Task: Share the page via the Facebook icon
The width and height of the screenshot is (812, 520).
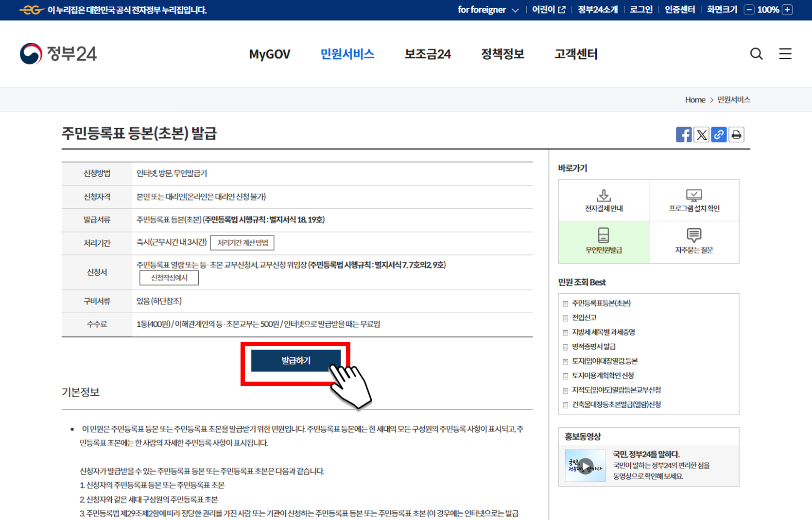Action: (x=684, y=134)
